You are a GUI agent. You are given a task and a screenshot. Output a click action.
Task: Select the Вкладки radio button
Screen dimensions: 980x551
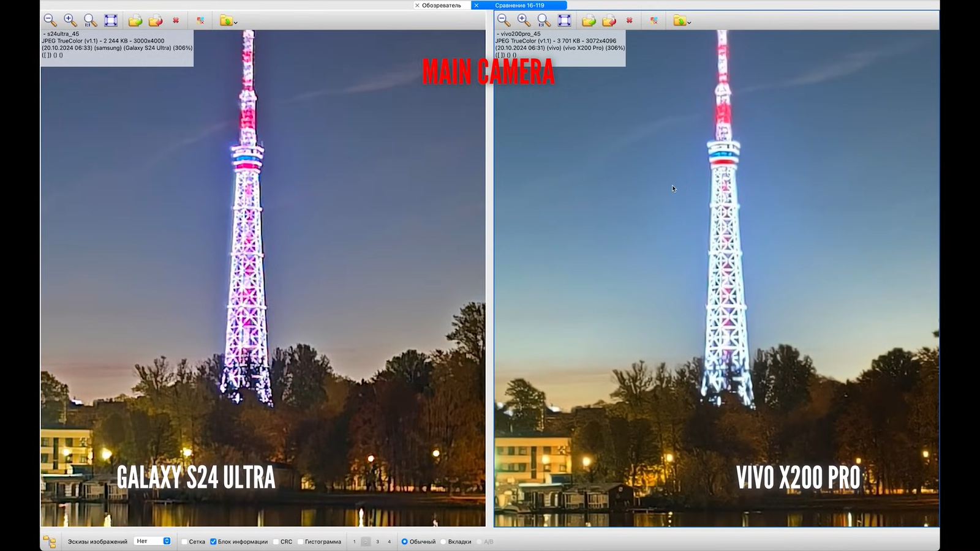pos(443,542)
